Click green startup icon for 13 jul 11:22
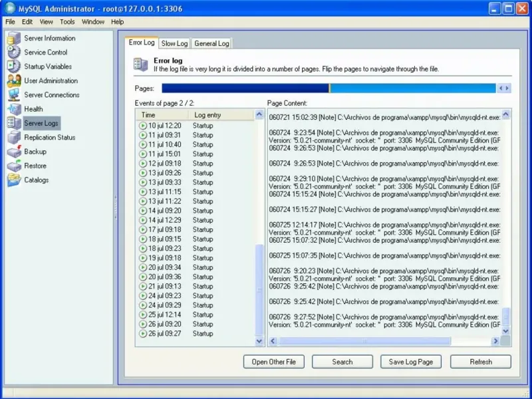This screenshot has height=399, width=532. coord(143,201)
